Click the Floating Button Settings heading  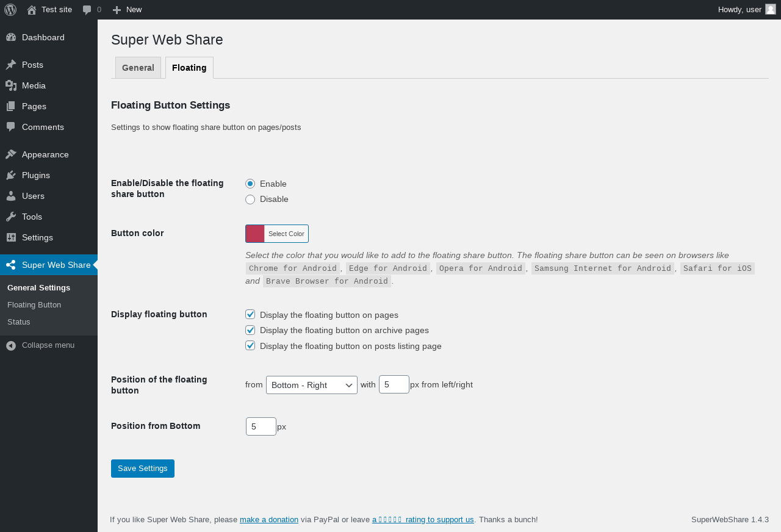(x=171, y=105)
